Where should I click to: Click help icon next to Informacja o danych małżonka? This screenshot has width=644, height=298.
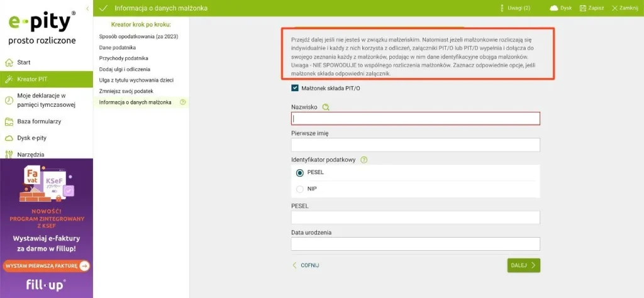183,102
